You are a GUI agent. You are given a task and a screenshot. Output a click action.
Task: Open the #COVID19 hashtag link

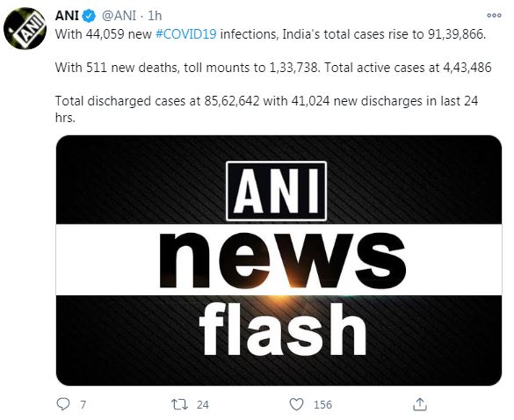(x=186, y=34)
